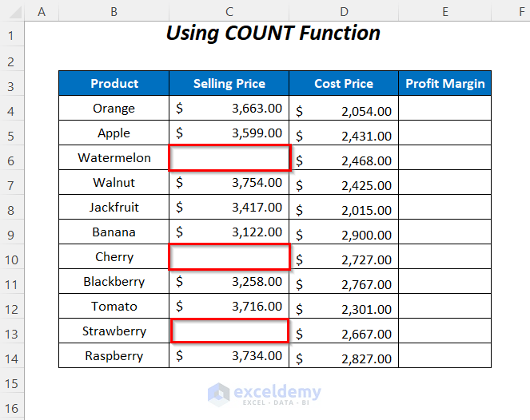This screenshot has height=420, width=530.
Task: Select row 1 header
Action: point(12,34)
